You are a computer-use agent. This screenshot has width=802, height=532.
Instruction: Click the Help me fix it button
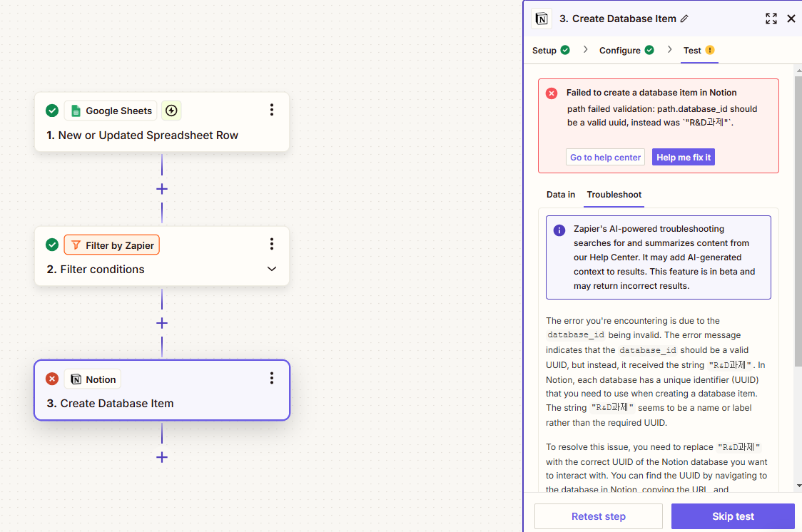pos(684,158)
